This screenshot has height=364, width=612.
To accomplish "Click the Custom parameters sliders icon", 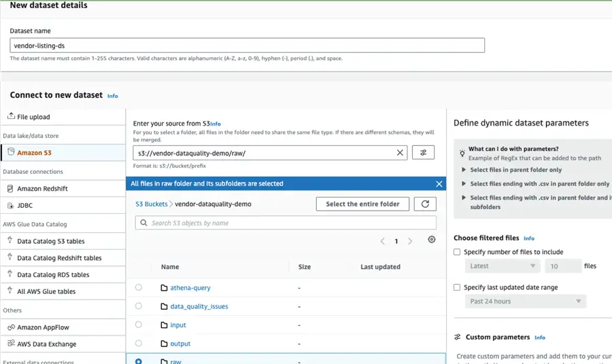I will (458, 337).
